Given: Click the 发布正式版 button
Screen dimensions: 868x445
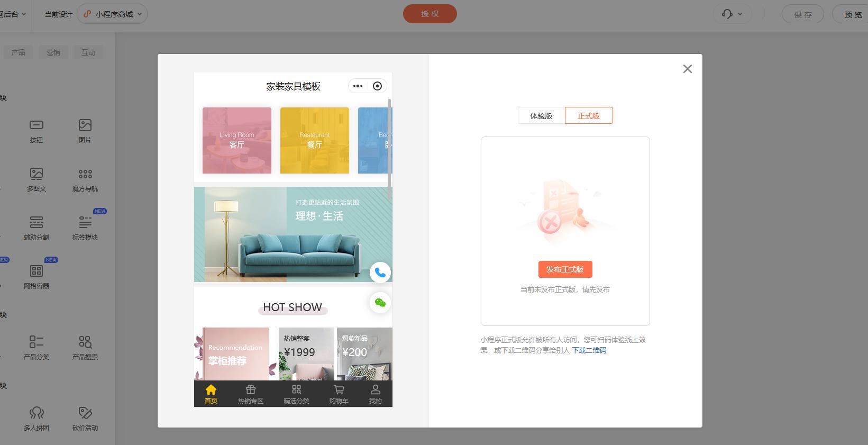Looking at the screenshot, I should tap(565, 269).
